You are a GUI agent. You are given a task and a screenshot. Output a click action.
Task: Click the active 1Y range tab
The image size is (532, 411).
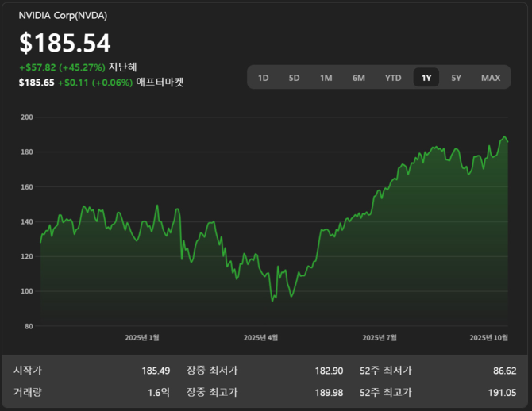(x=426, y=78)
